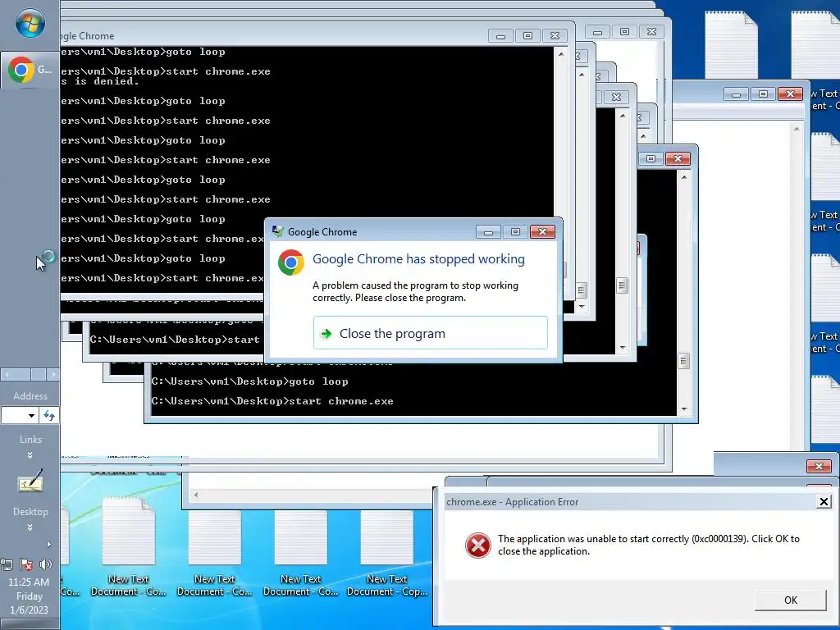Click the error message mentioning 0xc0000139
This screenshot has width=840, height=630.
click(648, 545)
